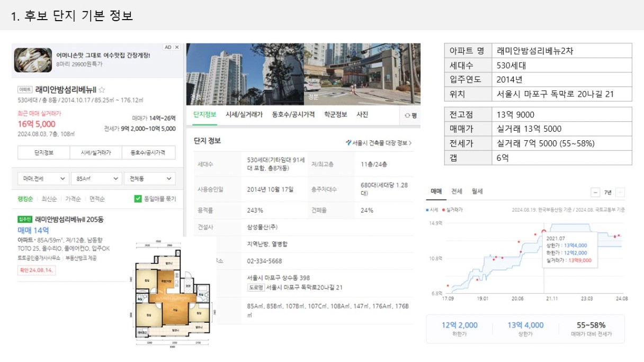Click the 도로명 address tag
The image size is (644, 362).
click(256, 287)
